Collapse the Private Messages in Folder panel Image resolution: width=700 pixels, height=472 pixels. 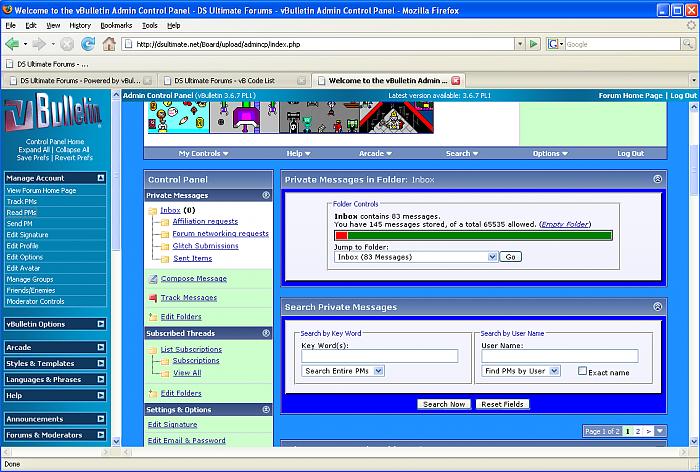(657, 179)
